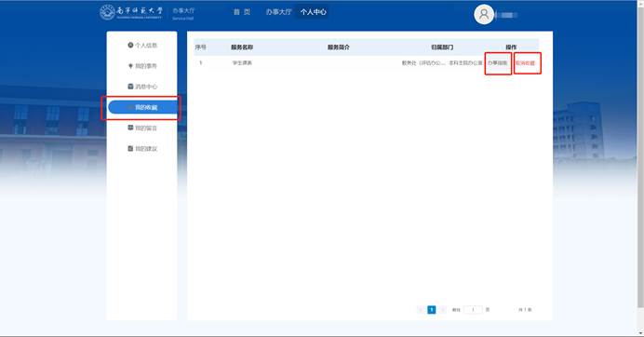The image size is (644, 337).
Task: Select 个人中心 navigation tab
Action: tap(313, 12)
